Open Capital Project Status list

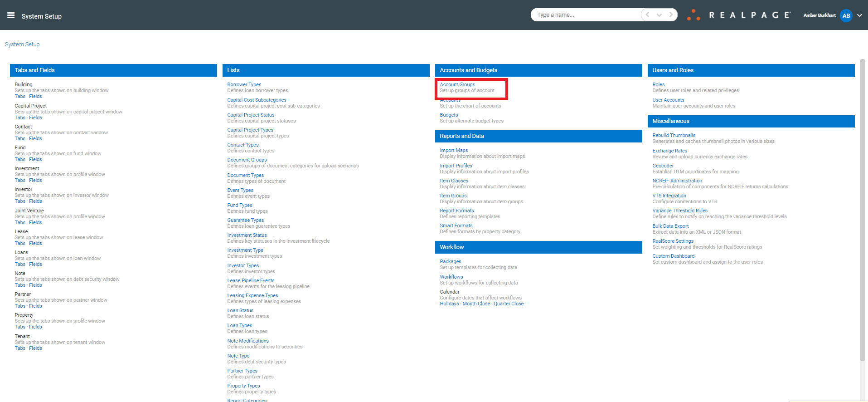tap(251, 115)
